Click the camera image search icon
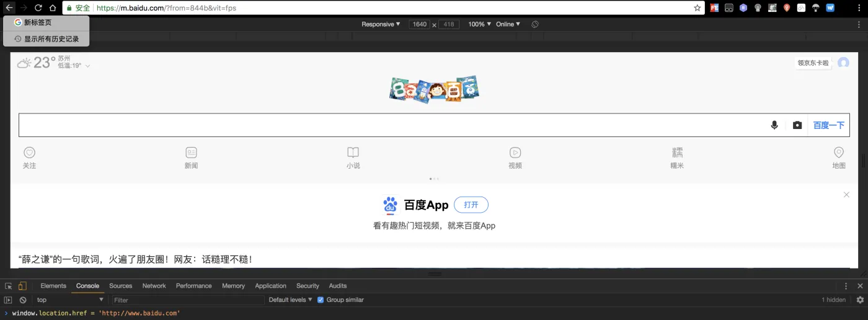The image size is (868, 320). (x=797, y=125)
